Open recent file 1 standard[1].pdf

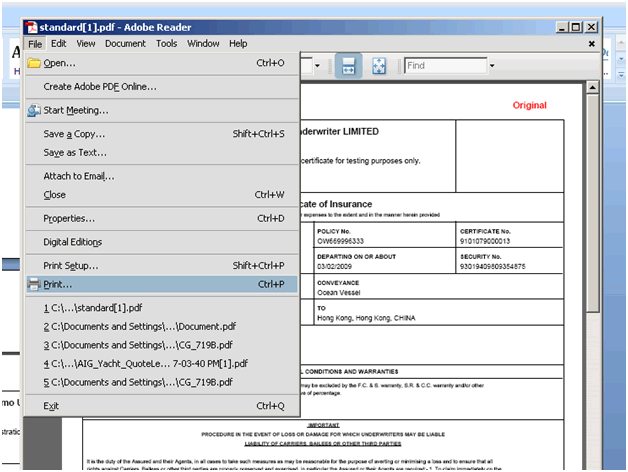tap(162, 308)
